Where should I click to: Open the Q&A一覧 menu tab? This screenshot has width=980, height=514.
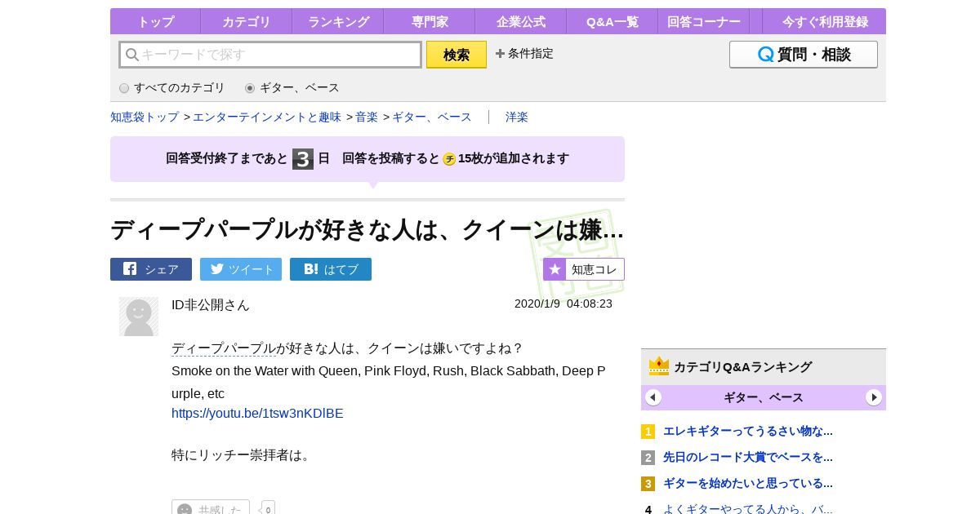tap(612, 21)
